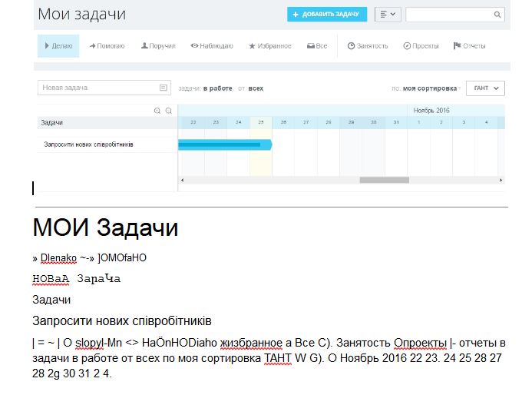Image resolution: width=532 pixels, height=395 pixels.
Task: Change author filter от всех
Action: click(x=256, y=88)
